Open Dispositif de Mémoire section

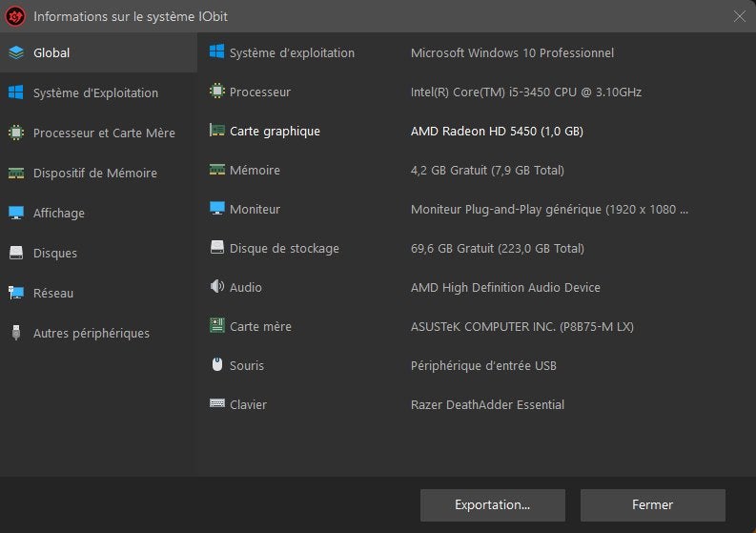(x=98, y=173)
